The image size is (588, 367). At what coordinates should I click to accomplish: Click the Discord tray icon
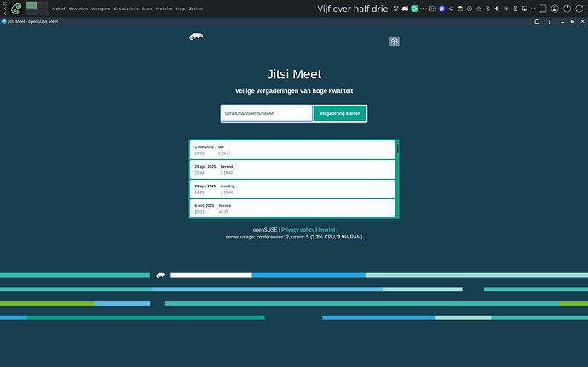(405, 9)
